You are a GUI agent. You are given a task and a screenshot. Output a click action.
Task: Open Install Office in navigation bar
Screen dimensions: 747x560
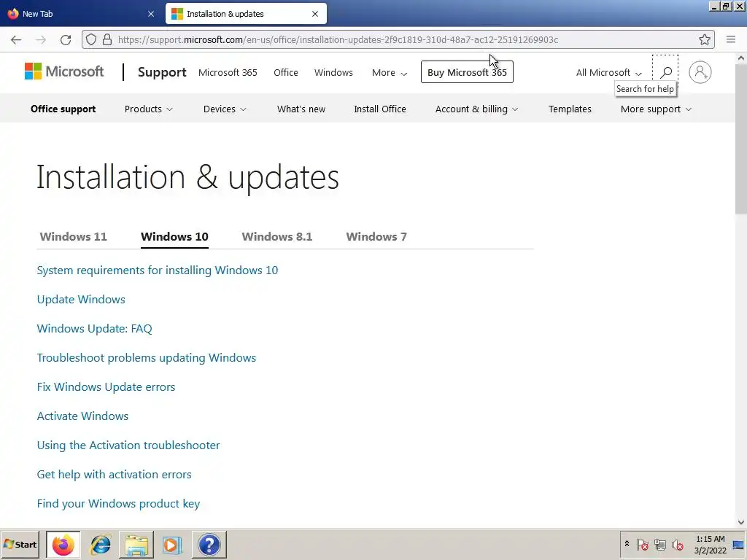(x=379, y=109)
